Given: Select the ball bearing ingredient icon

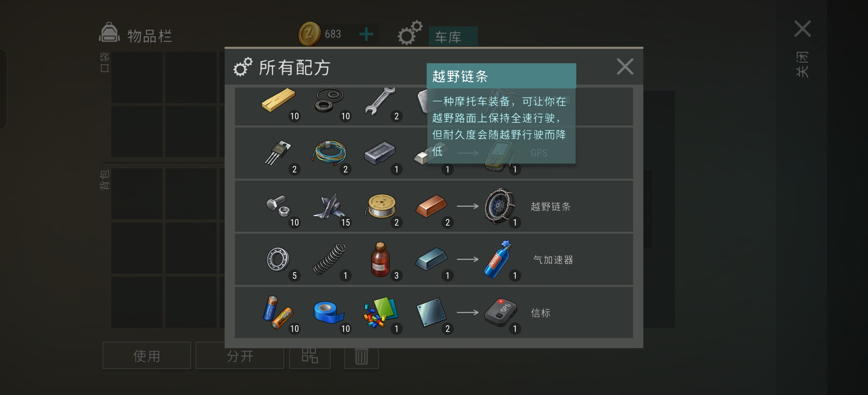Looking at the screenshot, I should tap(278, 259).
